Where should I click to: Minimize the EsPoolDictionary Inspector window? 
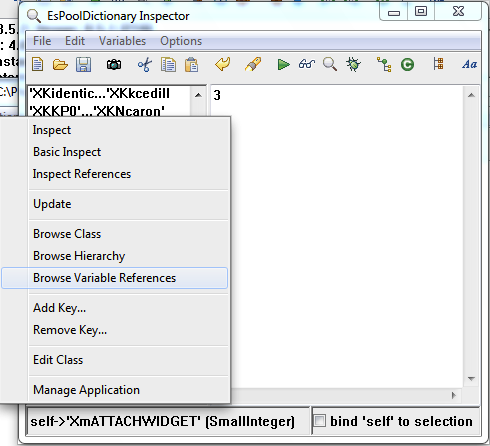tap(394, 12)
